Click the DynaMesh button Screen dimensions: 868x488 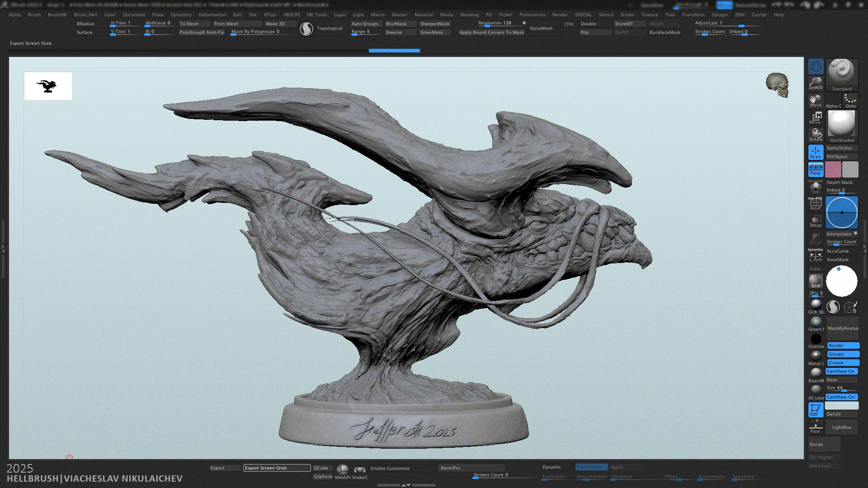tap(541, 28)
